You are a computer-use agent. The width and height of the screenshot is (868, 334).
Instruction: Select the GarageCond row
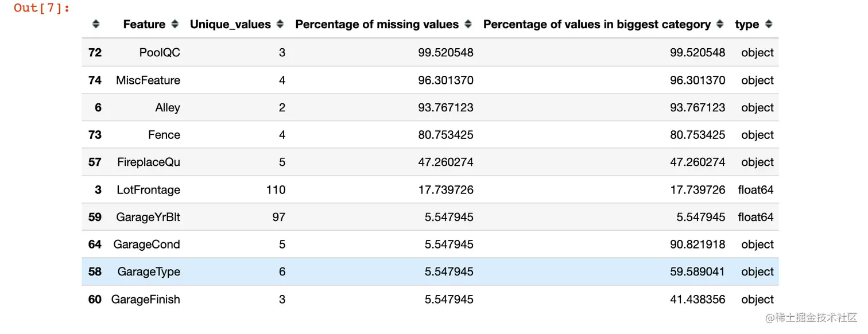click(430, 244)
